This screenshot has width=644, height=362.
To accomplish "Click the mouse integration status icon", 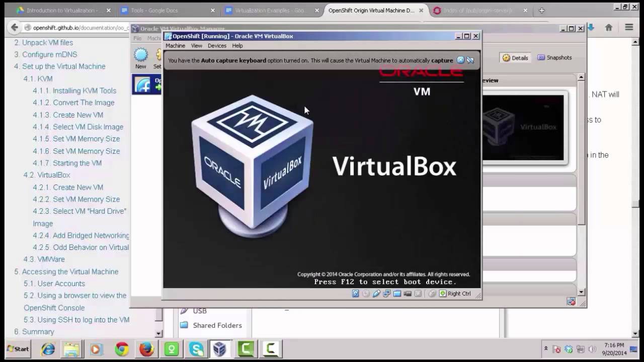I will tap(432, 294).
